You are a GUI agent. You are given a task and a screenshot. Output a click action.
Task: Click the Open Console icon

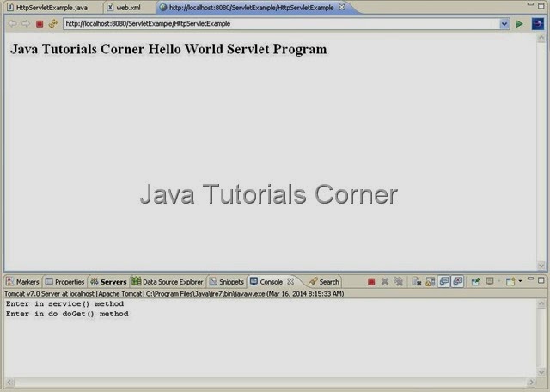(x=510, y=281)
